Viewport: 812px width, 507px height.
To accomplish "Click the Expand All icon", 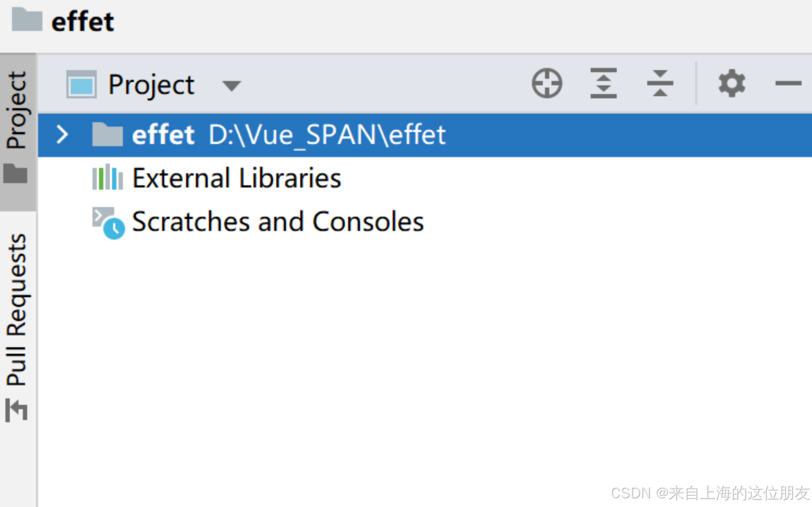I will coord(604,83).
